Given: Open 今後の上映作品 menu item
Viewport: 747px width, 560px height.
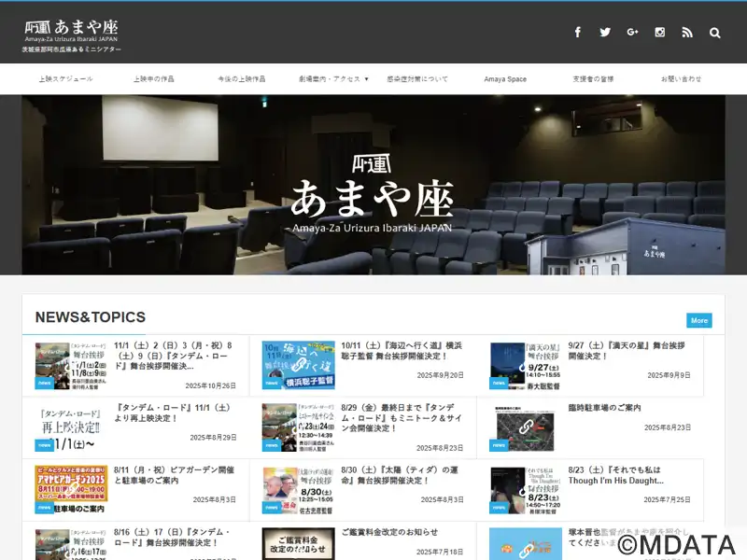Looking at the screenshot, I should [x=242, y=79].
